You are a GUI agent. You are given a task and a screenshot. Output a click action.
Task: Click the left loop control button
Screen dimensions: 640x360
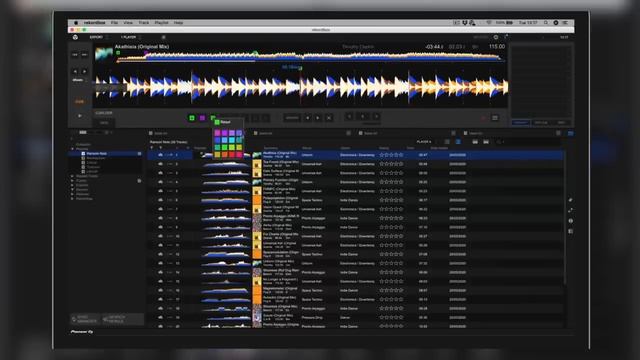point(349,117)
